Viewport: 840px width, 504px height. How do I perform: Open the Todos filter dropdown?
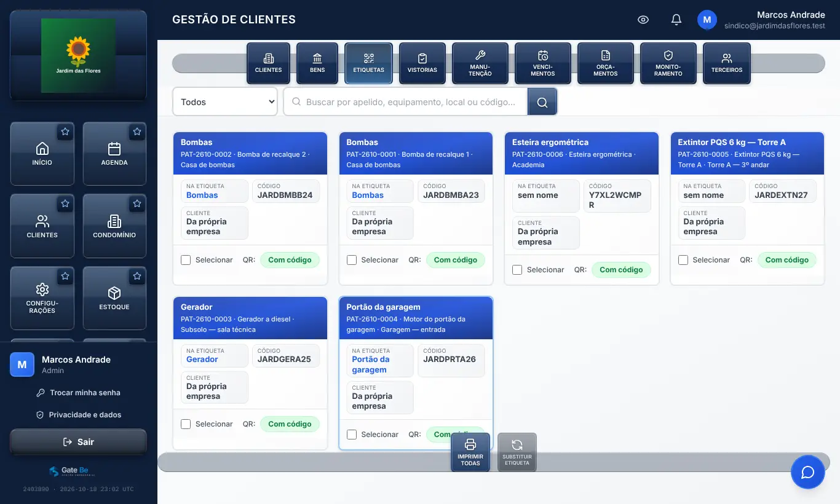click(225, 102)
